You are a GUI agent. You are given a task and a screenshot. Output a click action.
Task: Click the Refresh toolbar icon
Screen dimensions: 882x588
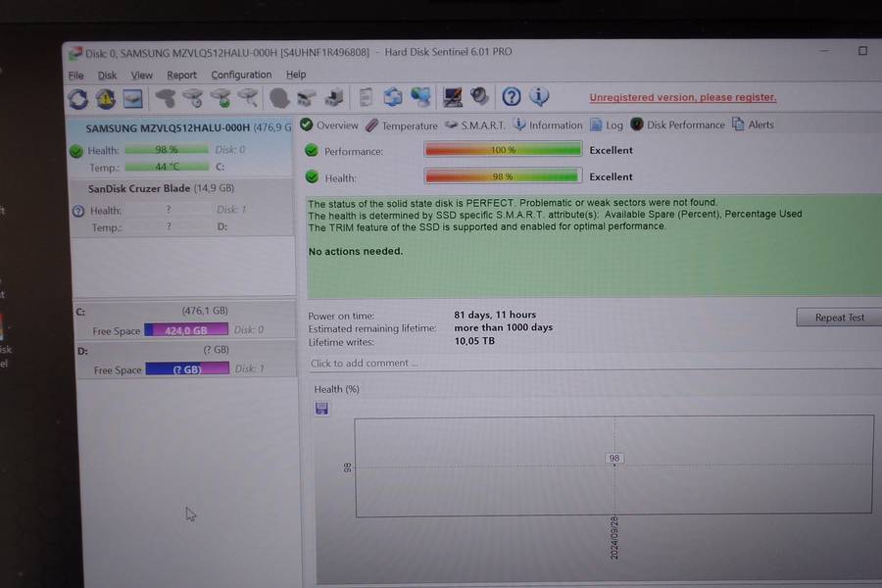pos(77,98)
